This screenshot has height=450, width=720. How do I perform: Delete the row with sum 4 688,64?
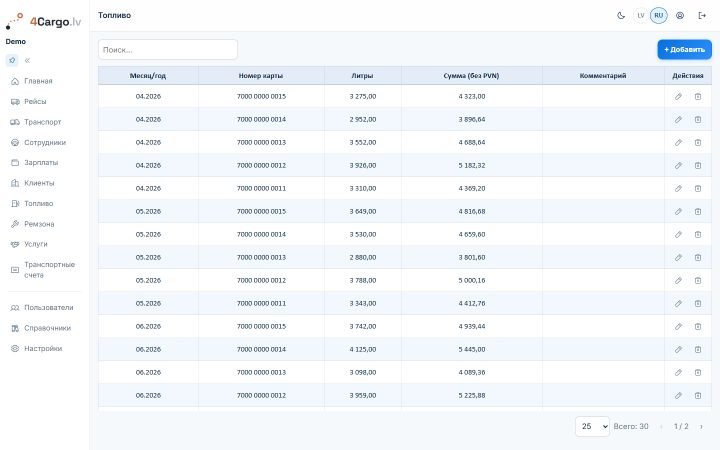pos(698,142)
